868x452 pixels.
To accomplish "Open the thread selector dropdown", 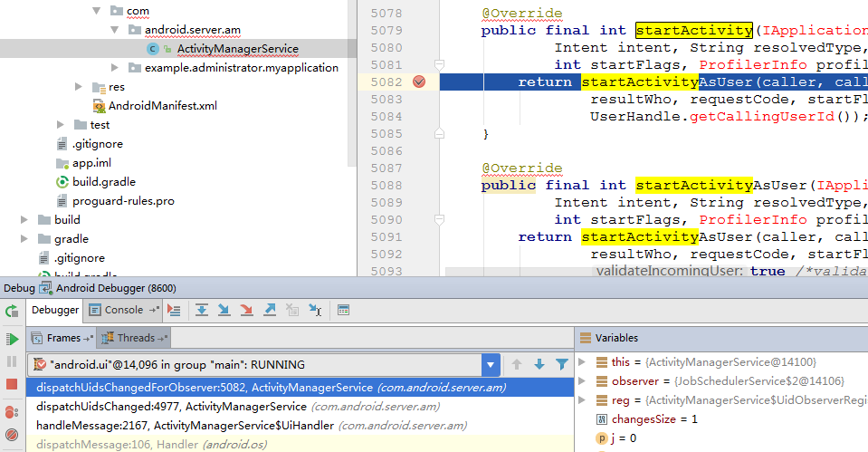I will point(491,365).
